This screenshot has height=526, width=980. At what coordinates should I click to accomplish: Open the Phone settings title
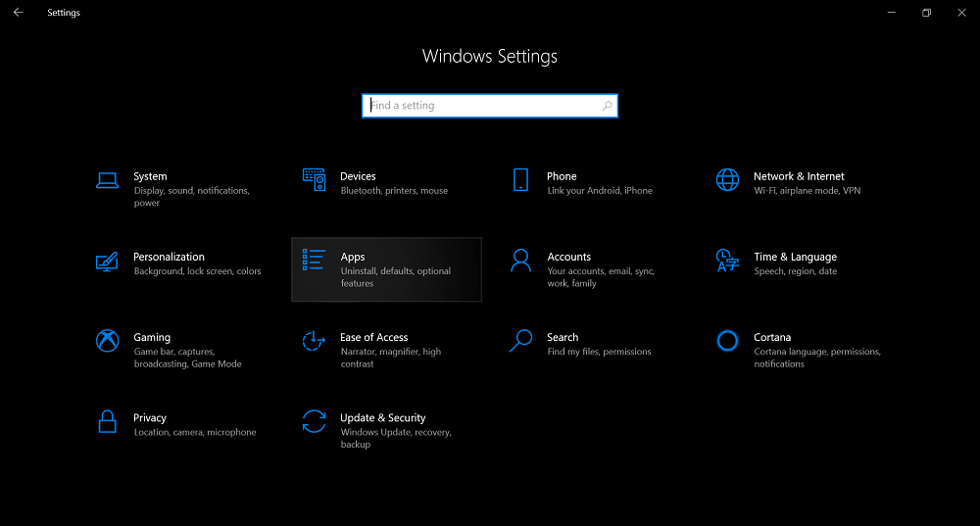562,176
